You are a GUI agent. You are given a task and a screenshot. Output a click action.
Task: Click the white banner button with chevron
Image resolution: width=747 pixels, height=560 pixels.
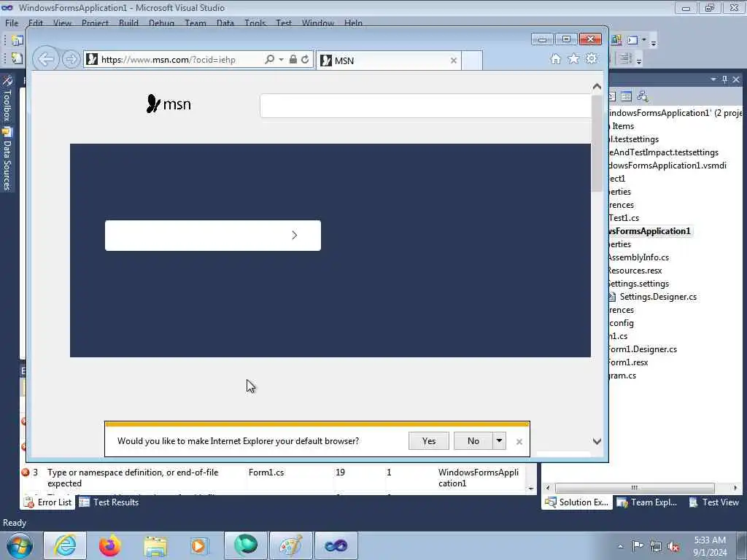(213, 236)
